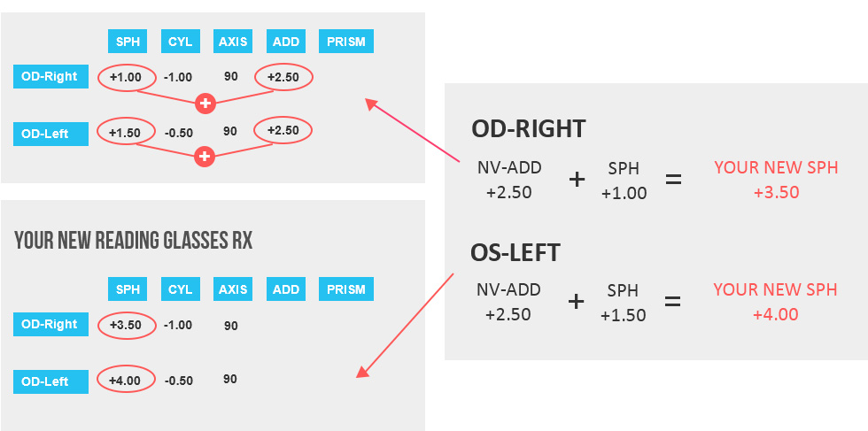The height and width of the screenshot is (431, 868).
Task: Click the ADD header in top table
Action: (286, 42)
